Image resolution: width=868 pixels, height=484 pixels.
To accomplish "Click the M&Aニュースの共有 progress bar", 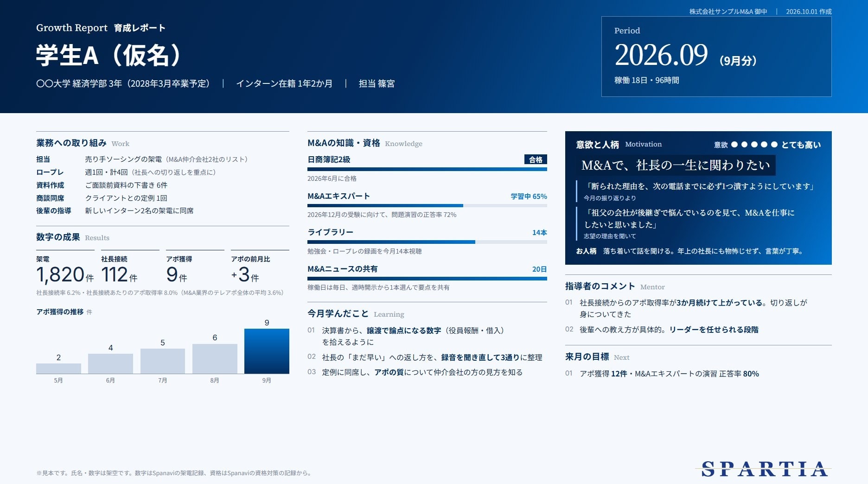I will click(427, 279).
